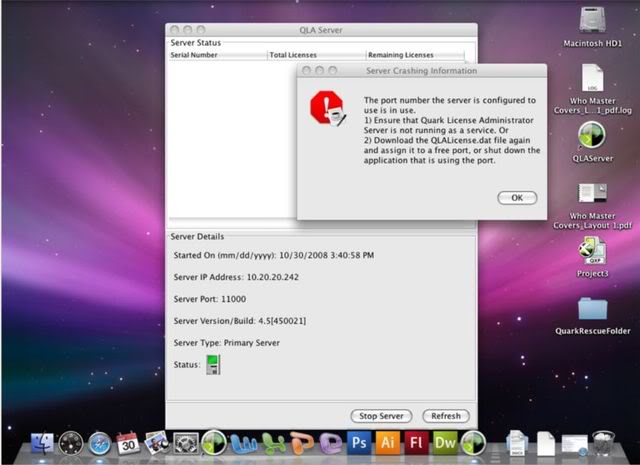The height and width of the screenshot is (465, 640).
Task: Open Finder from the Dock
Action: 42,443
